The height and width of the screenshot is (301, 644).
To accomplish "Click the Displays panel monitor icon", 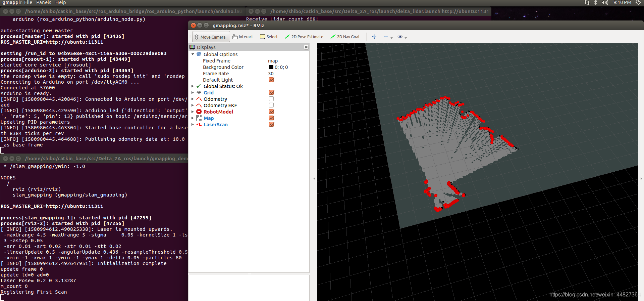I will tap(192, 47).
